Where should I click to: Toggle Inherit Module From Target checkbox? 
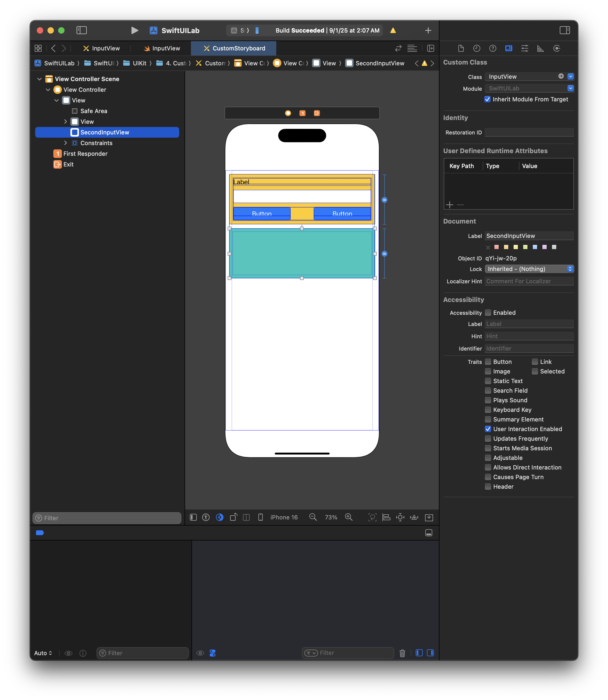(x=487, y=100)
